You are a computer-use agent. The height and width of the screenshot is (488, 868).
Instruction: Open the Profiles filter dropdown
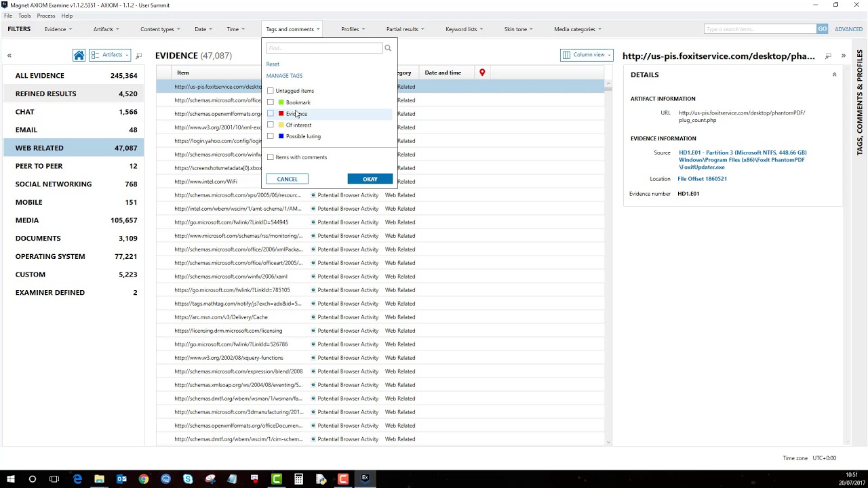tap(353, 29)
